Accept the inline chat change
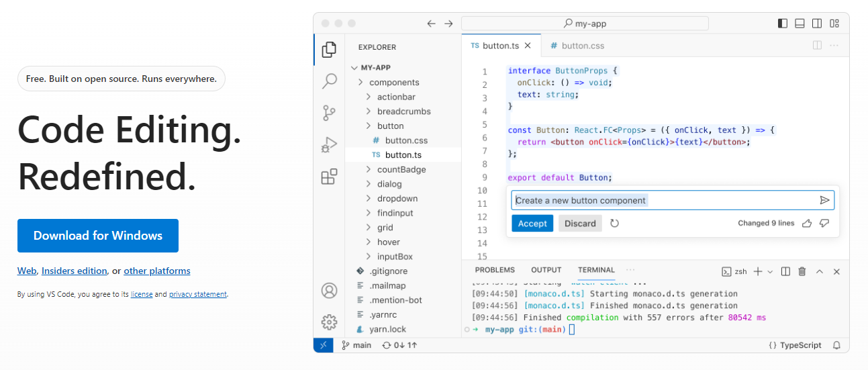The width and height of the screenshot is (868, 370). (532, 224)
